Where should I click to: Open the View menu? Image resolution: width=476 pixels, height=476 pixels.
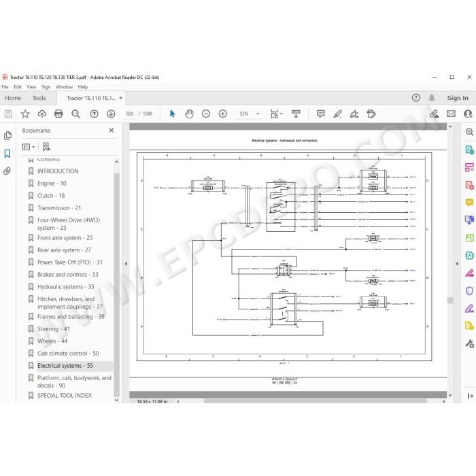pyautogui.click(x=31, y=87)
